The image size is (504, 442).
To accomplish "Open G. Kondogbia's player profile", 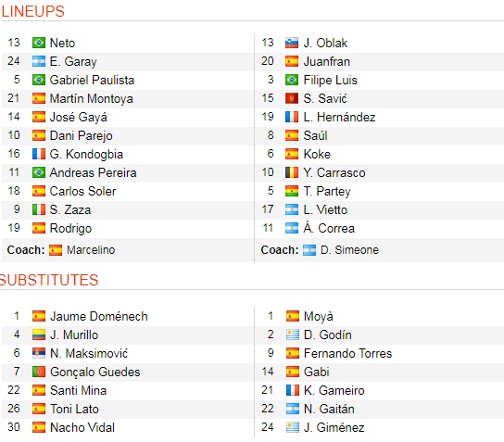I will (x=86, y=155).
